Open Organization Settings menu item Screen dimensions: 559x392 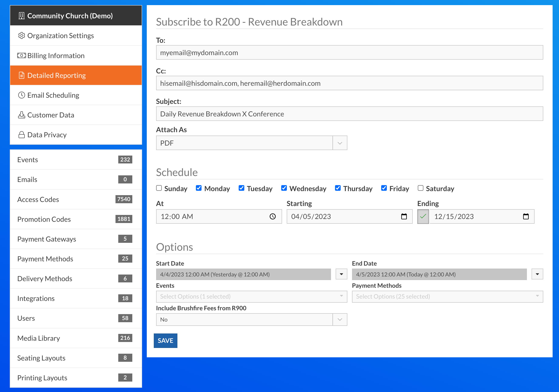tap(76, 36)
